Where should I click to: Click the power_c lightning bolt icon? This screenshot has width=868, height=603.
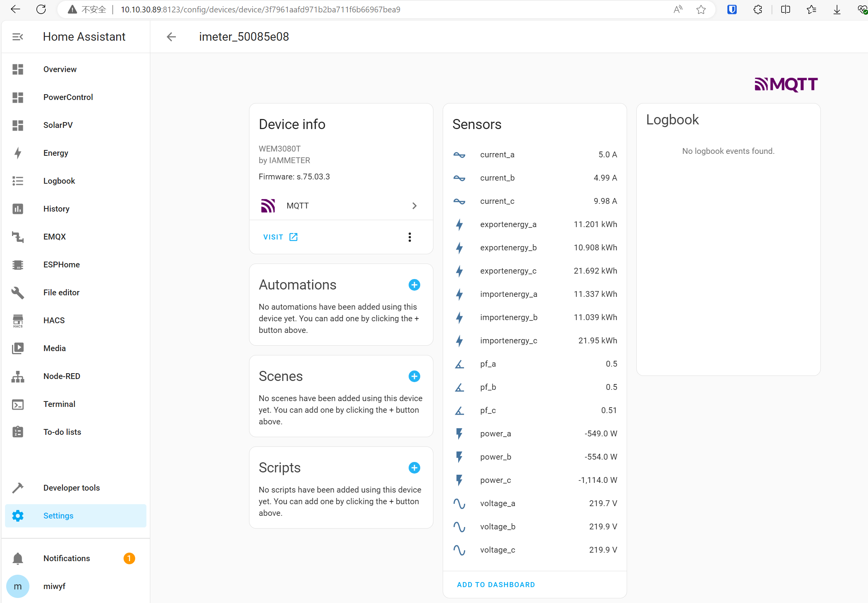(x=460, y=480)
